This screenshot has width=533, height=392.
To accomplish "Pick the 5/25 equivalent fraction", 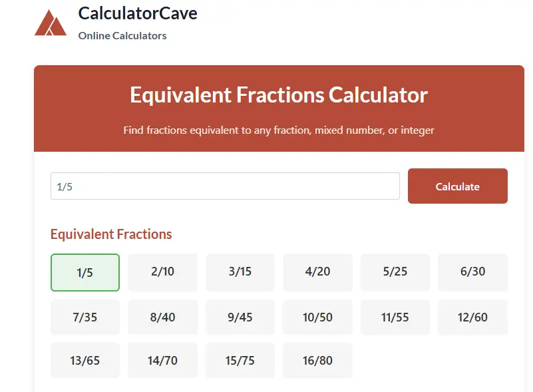I will [x=395, y=272].
